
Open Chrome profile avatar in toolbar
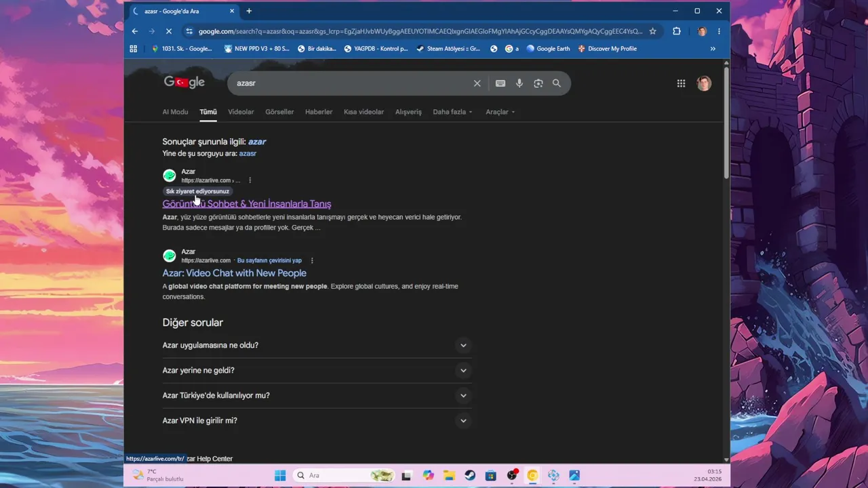pos(702,31)
